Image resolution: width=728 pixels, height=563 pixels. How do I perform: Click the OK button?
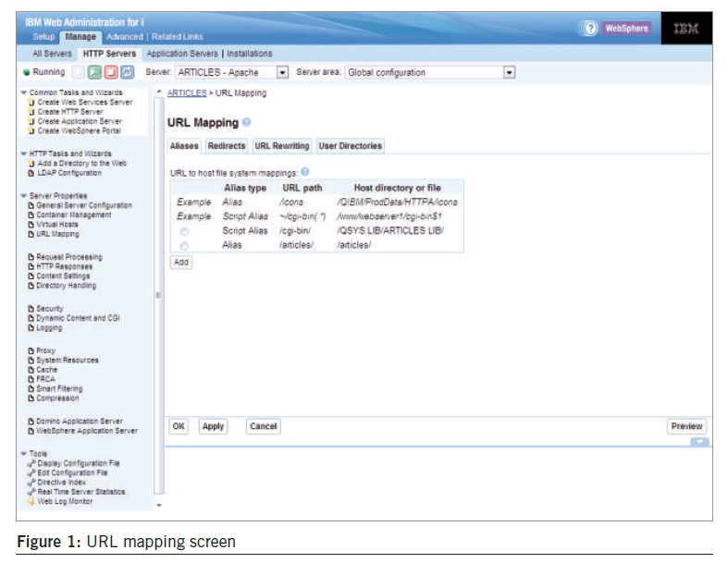179,426
